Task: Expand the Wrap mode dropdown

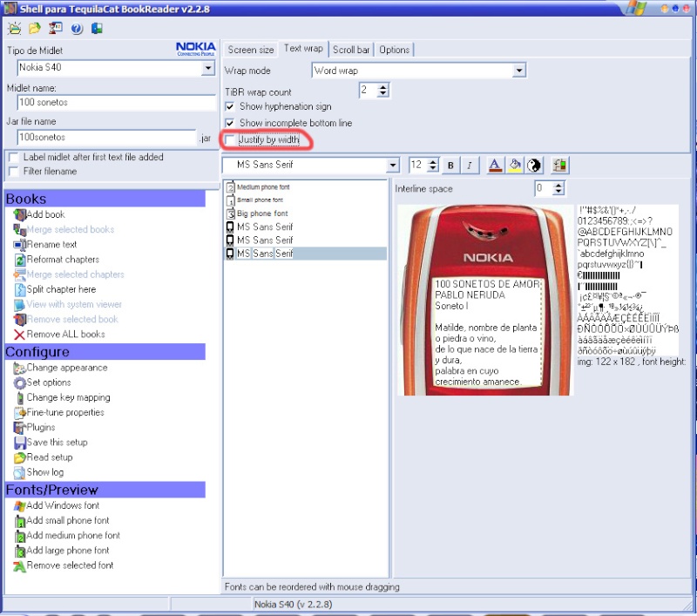Action: tap(518, 71)
